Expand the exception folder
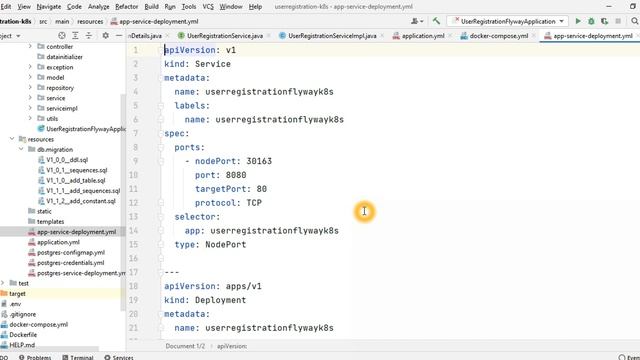 tap(30, 67)
